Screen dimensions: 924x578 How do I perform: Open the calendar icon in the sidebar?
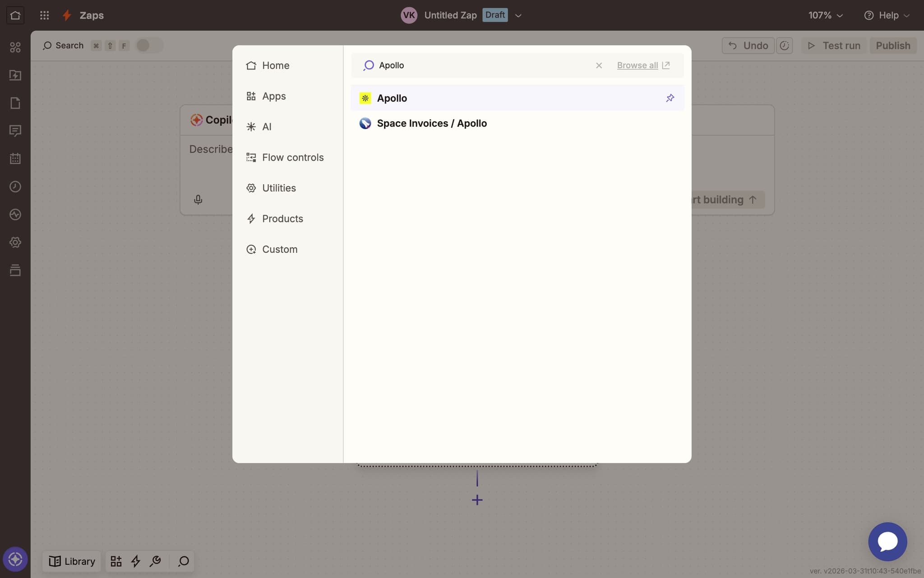coord(15,158)
